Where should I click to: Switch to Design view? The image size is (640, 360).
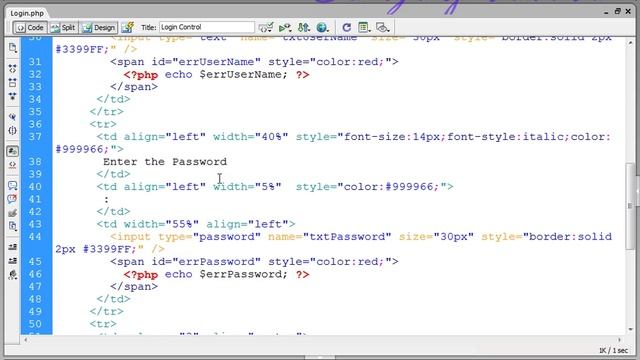(99, 27)
